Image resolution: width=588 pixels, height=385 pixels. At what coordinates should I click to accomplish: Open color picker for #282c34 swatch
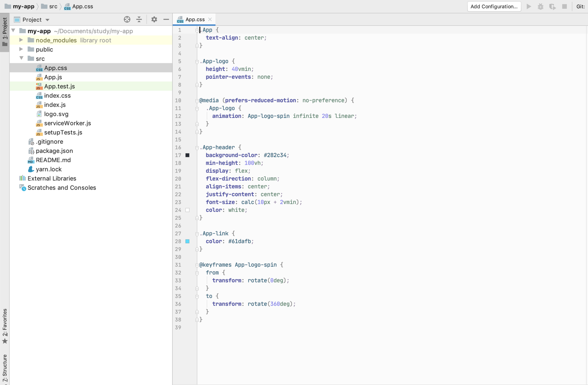[187, 155]
